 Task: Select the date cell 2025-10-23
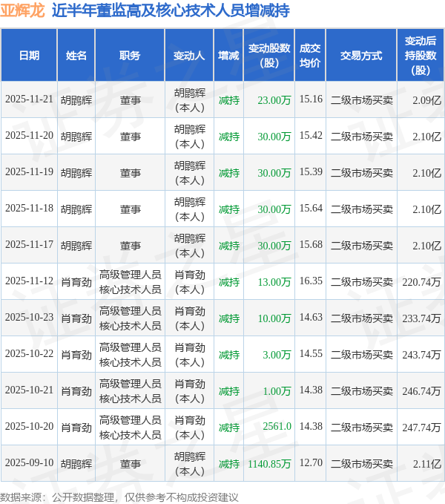(29, 317)
